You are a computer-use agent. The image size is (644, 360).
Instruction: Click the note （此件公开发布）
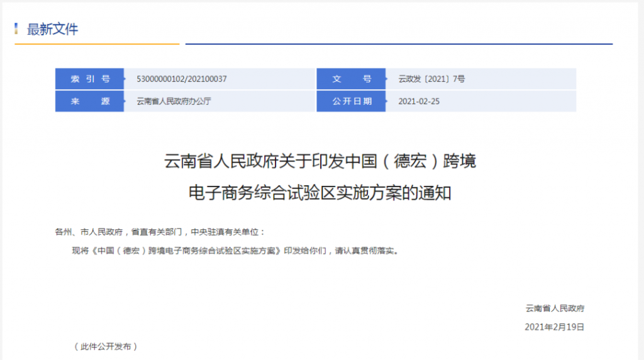[106, 346]
